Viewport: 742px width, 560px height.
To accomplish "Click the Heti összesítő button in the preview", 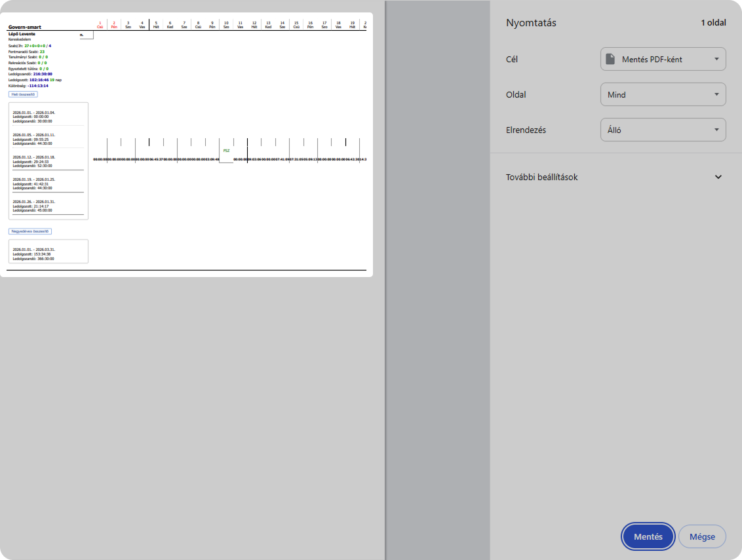I will tap(23, 94).
